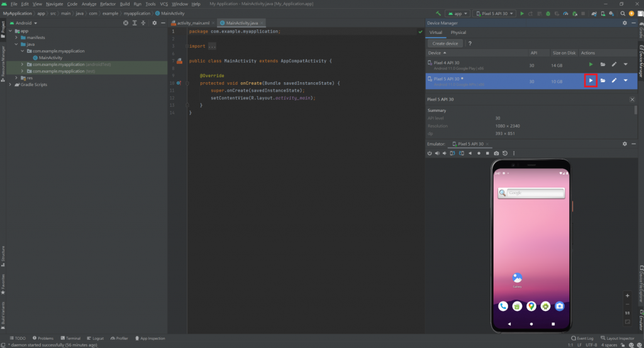Open the Pixel 5 API 30 device selector dropdown
Viewport: 644px width, 348px height.
494,14
